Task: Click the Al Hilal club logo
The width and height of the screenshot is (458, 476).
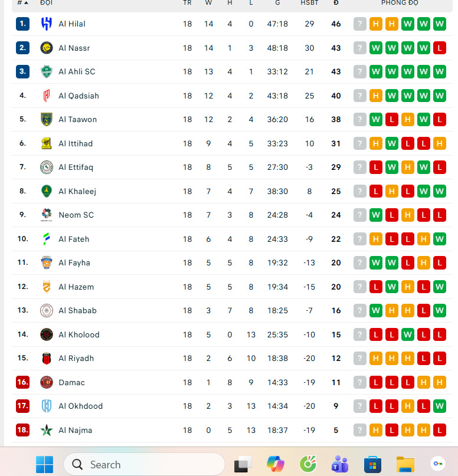Action: tap(46, 24)
